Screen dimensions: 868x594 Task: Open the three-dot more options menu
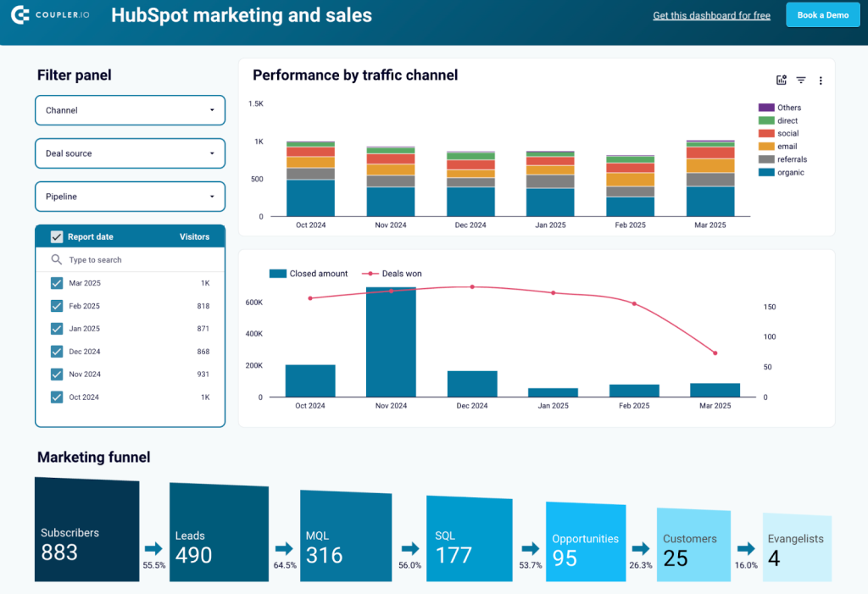coord(821,80)
